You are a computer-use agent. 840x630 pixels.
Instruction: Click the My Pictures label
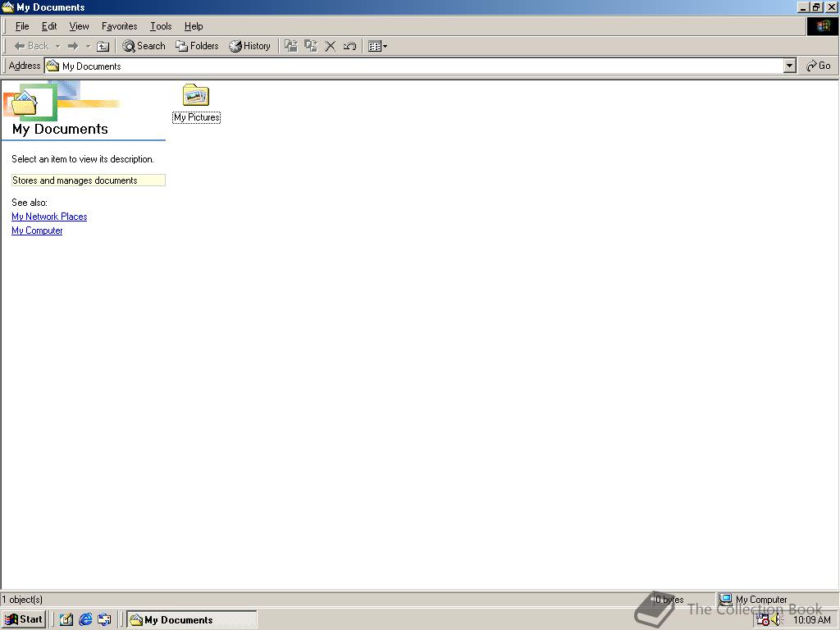(197, 117)
